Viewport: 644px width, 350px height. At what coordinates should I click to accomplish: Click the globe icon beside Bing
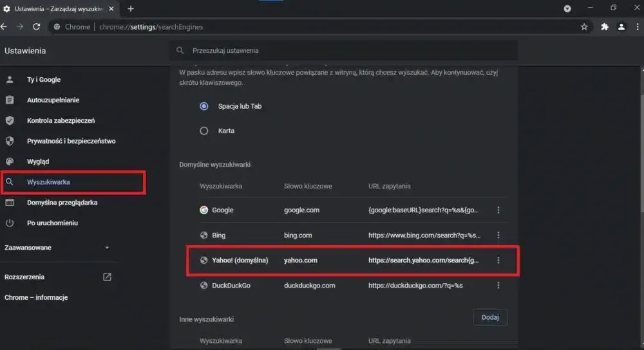tap(204, 235)
